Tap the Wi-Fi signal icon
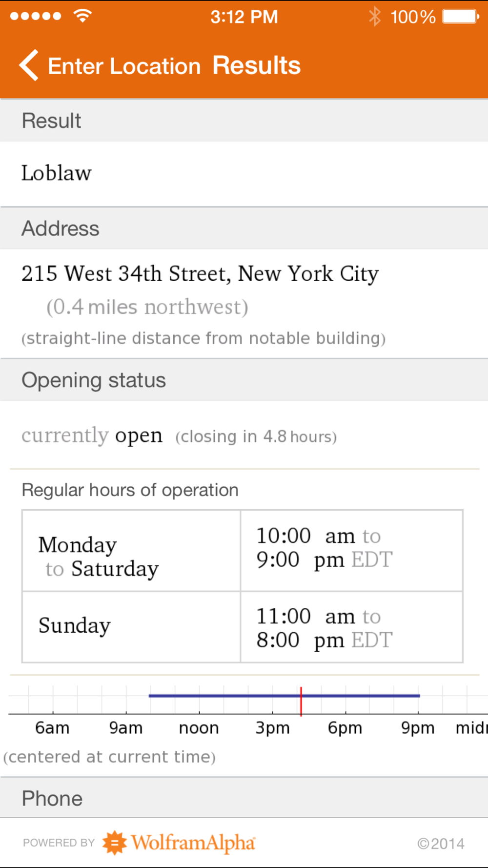This screenshot has height=868, width=488. [82, 16]
